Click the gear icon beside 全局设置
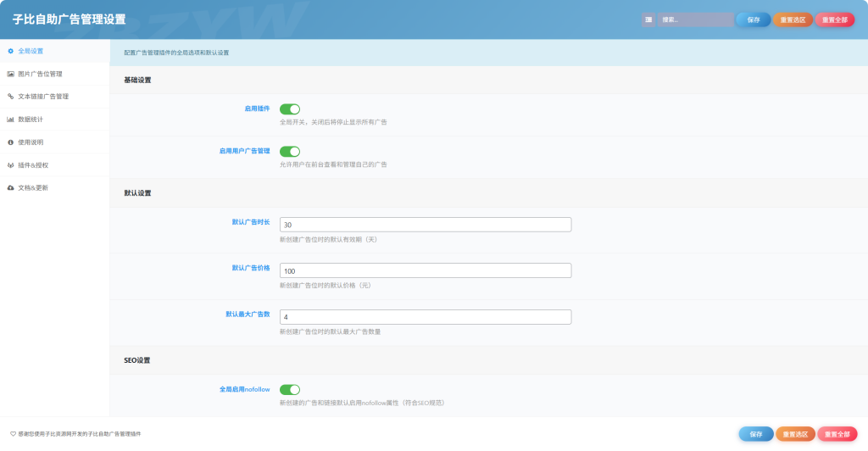The image size is (868, 451). 10,51
